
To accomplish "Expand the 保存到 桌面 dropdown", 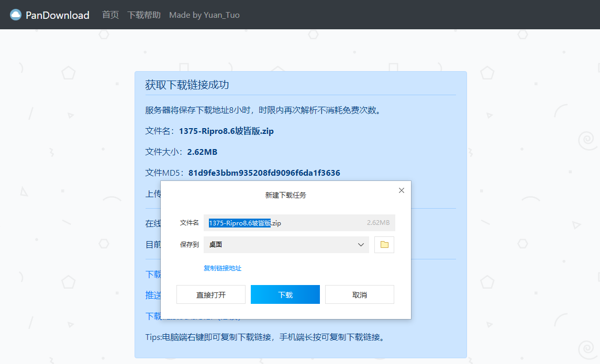I will (x=286, y=245).
